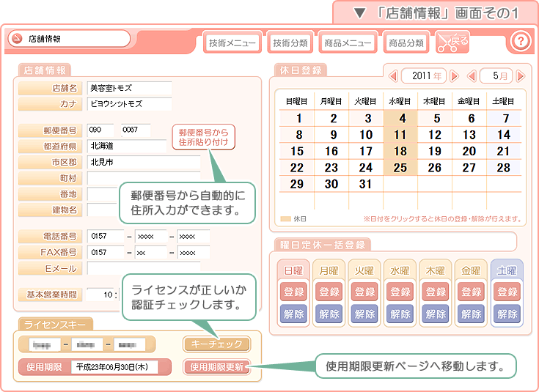Open the 技術メニュー tab
Viewport: 539px width, 392px height.
pos(232,42)
